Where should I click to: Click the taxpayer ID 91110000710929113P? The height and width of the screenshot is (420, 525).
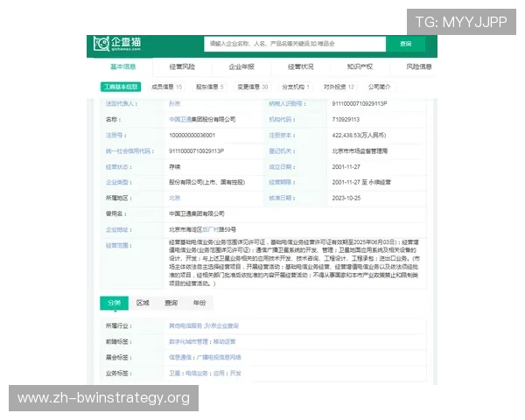pyautogui.click(x=360, y=103)
